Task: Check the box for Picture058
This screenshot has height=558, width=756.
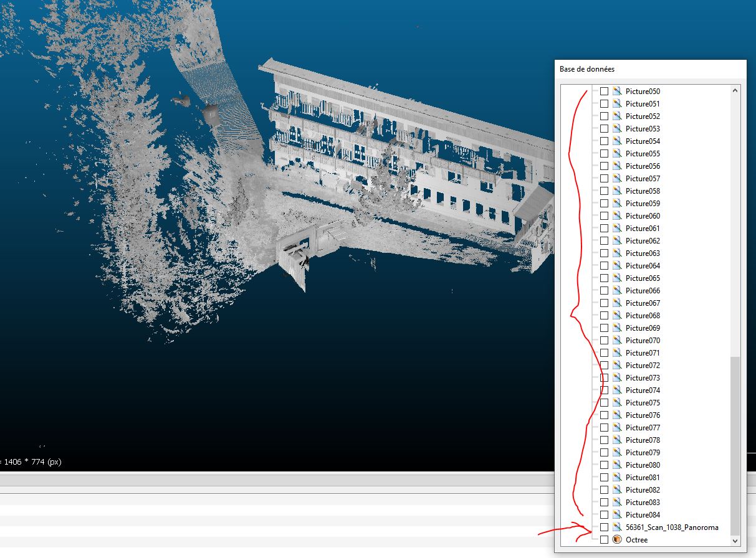Action: point(604,191)
